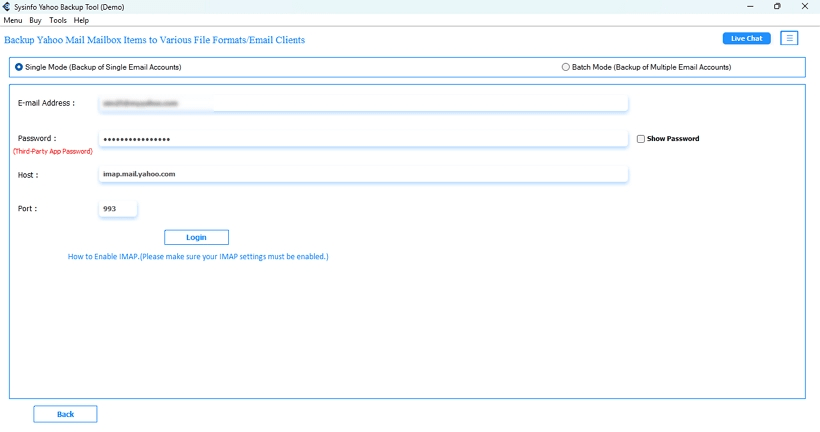Click the Host label
The image size is (820, 432).
point(28,175)
